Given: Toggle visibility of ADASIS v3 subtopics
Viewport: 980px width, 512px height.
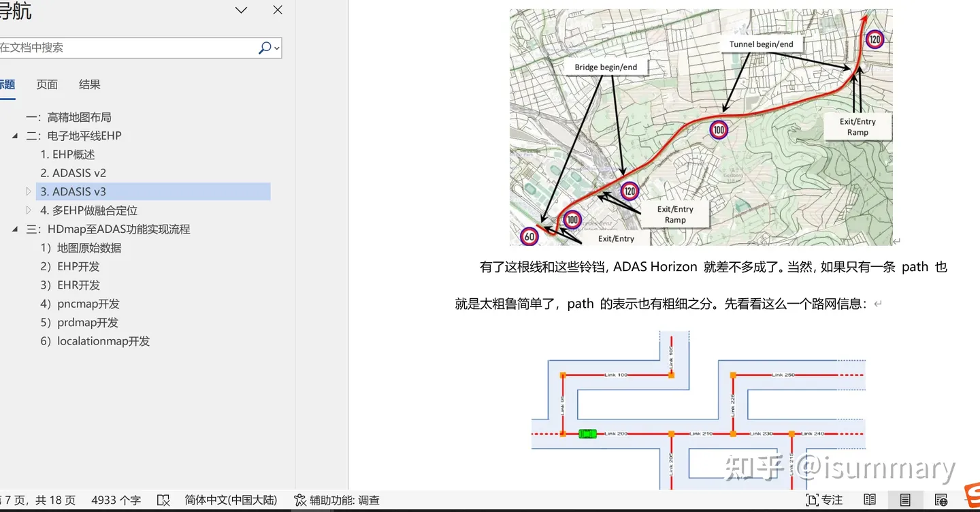Looking at the screenshot, I should [28, 191].
